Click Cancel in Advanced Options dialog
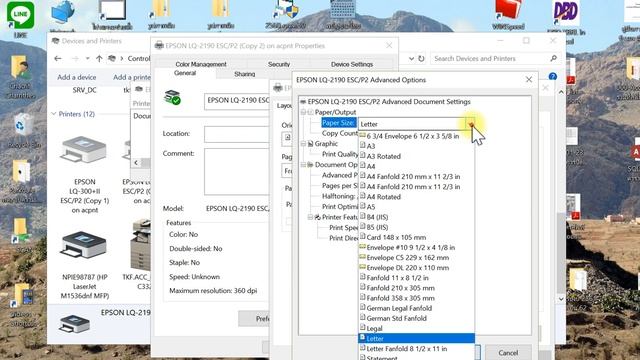 [508, 352]
